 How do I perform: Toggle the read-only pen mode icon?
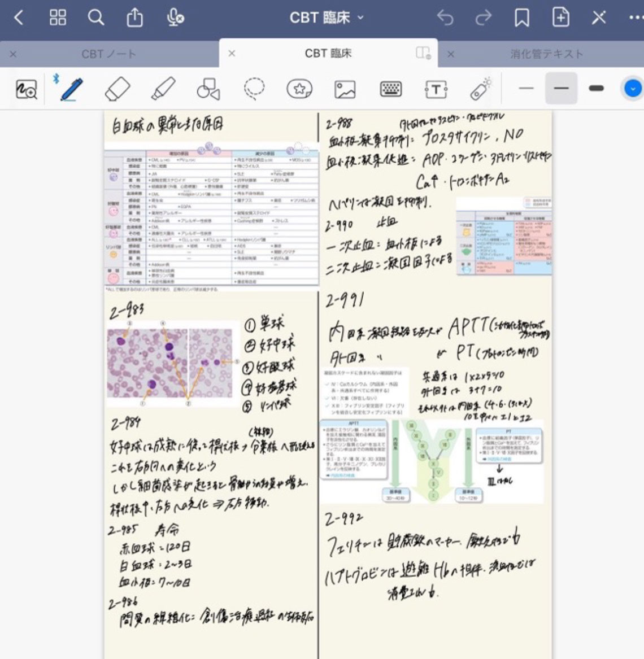pos(599,18)
